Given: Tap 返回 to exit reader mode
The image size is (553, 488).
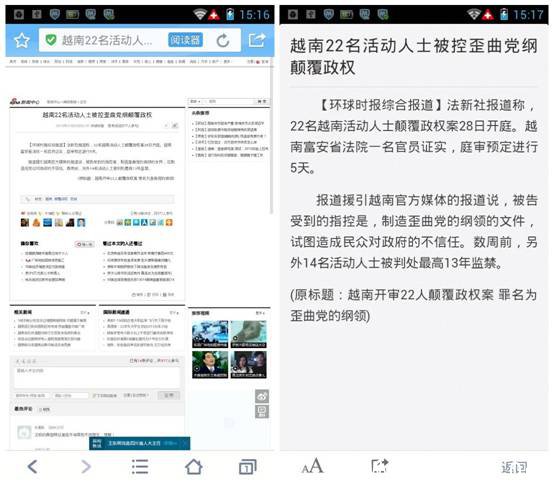Looking at the screenshot, I should [514, 468].
